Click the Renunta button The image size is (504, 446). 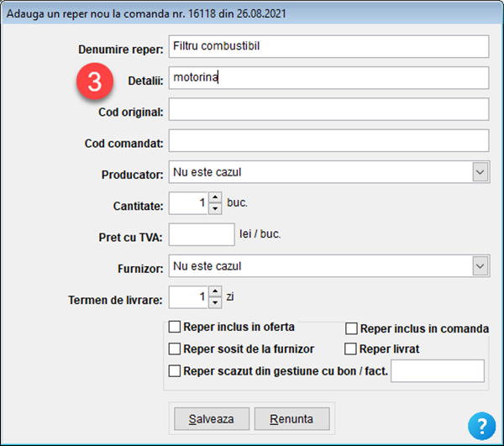[291, 418]
